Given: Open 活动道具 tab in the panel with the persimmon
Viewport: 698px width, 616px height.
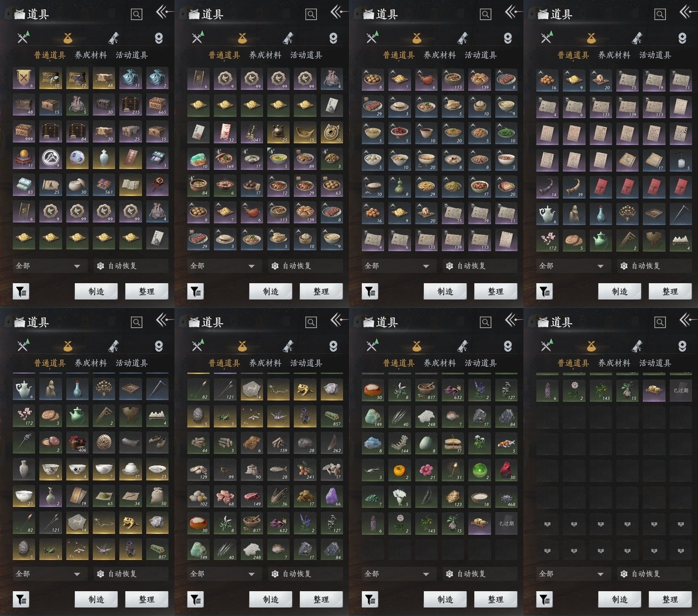Looking at the screenshot, I should pos(481,363).
